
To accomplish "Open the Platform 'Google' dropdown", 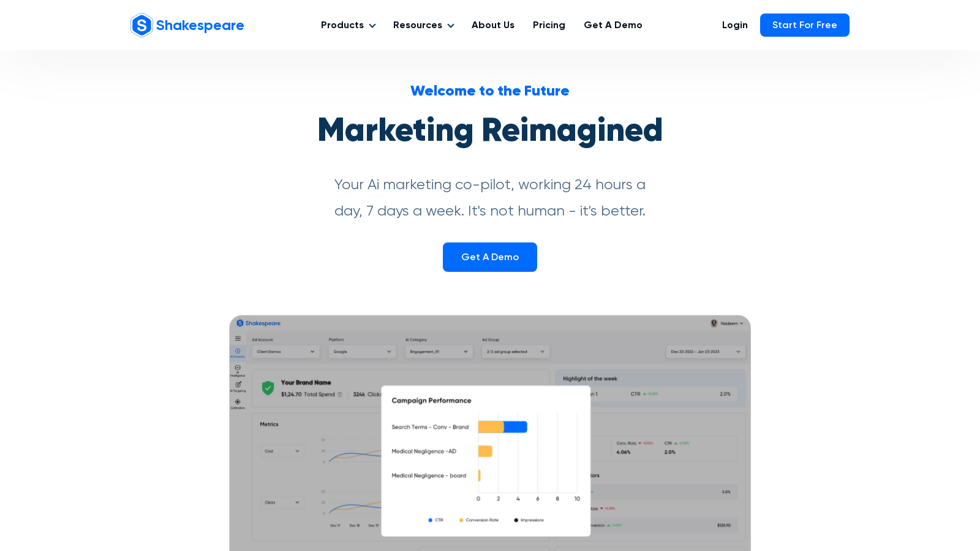I will point(362,351).
